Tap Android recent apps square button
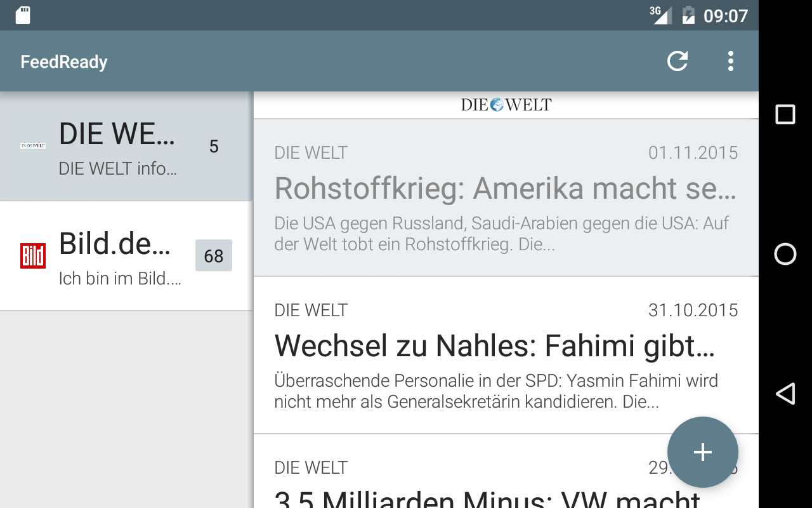 point(785,114)
